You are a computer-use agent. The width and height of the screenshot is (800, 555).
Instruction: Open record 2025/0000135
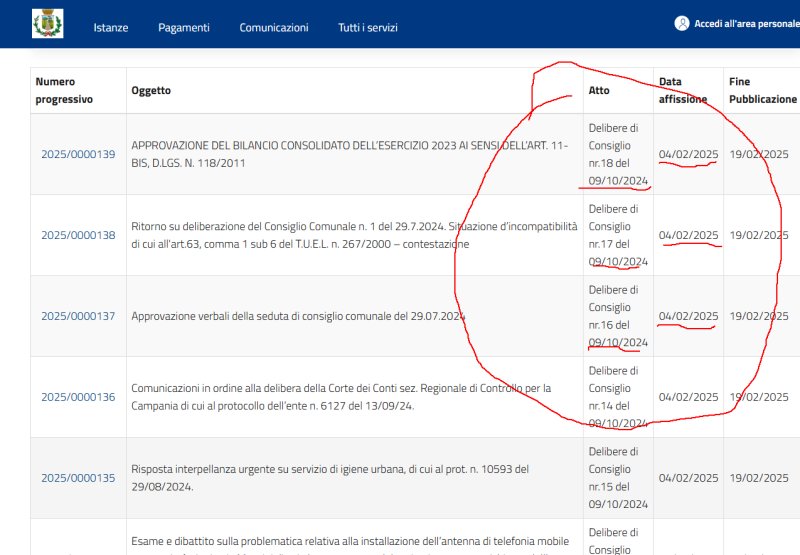78,478
